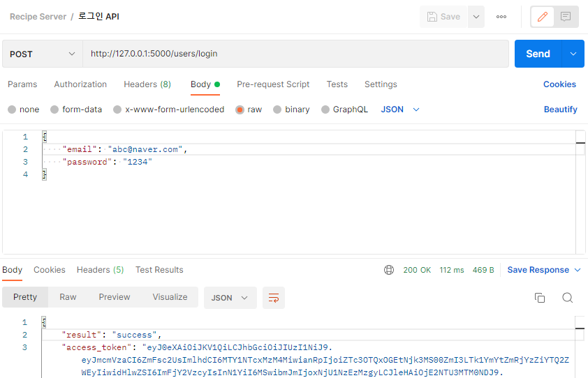588x378 pixels.
Task: Click the "password" key in request body
Action: point(87,162)
